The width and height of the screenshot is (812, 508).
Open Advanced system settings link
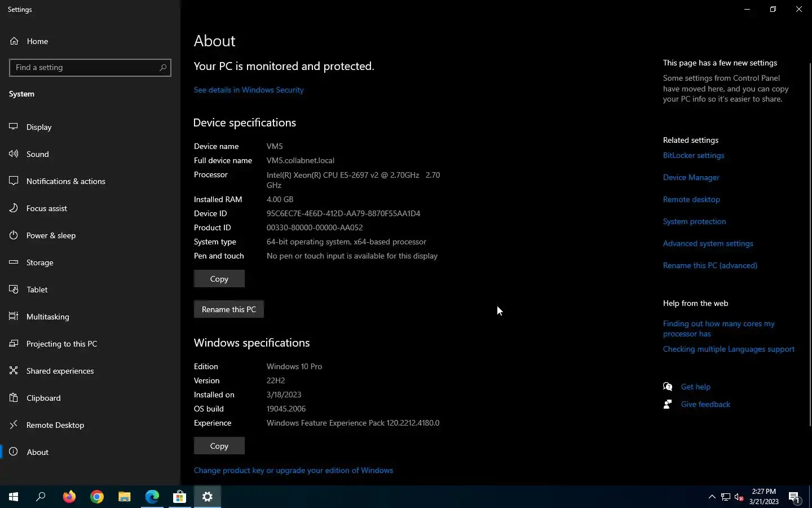tap(708, 243)
